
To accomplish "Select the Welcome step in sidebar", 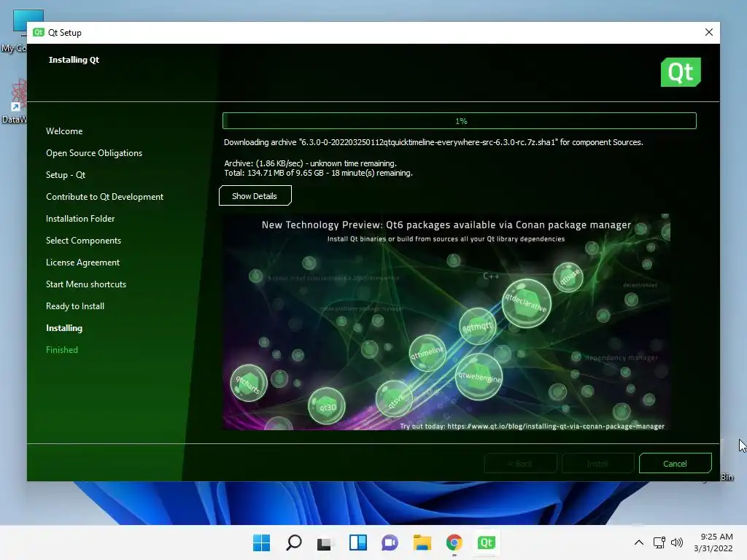I will tap(64, 131).
